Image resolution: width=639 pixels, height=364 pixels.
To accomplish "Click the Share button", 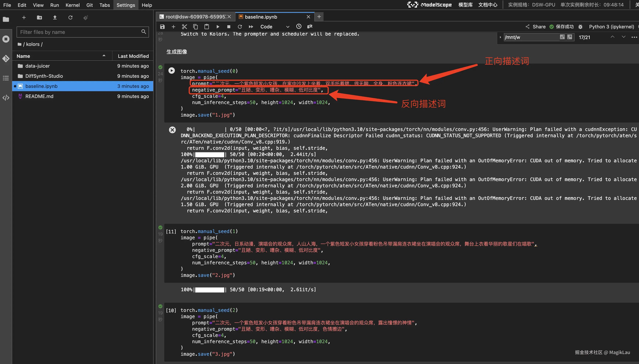I will click(536, 27).
